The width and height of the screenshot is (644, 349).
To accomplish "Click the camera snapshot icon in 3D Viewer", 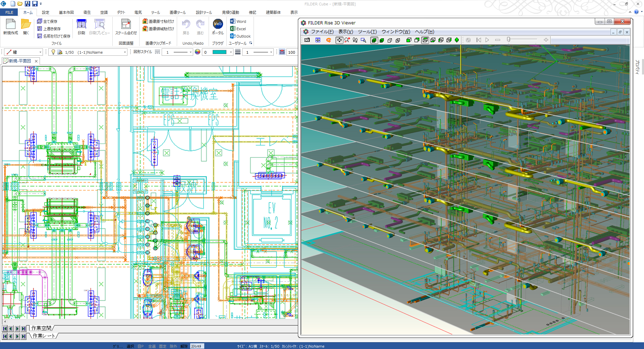I will click(307, 40).
